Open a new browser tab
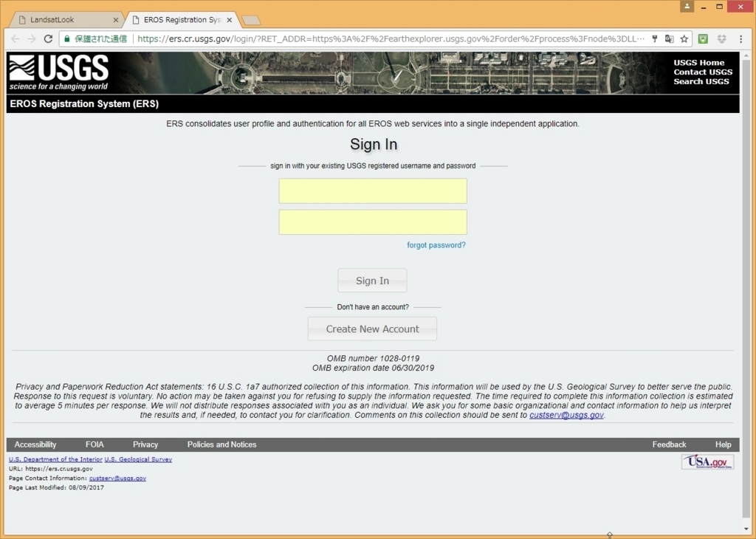756x539 pixels. (251, 20)
